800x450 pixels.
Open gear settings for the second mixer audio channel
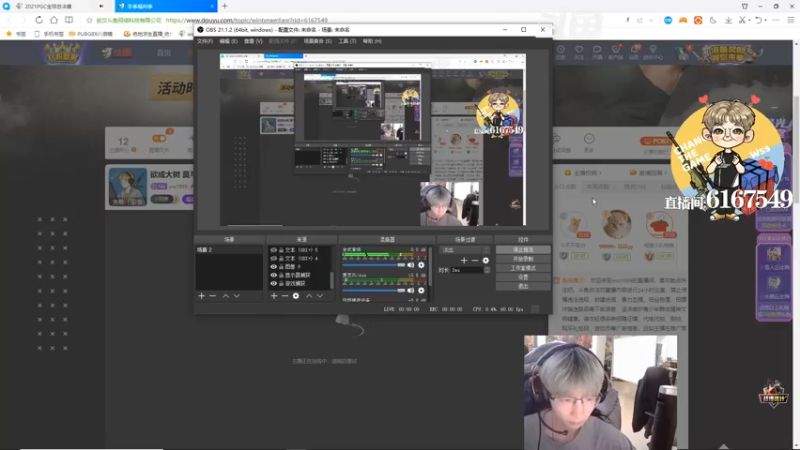tap(421, 290)
